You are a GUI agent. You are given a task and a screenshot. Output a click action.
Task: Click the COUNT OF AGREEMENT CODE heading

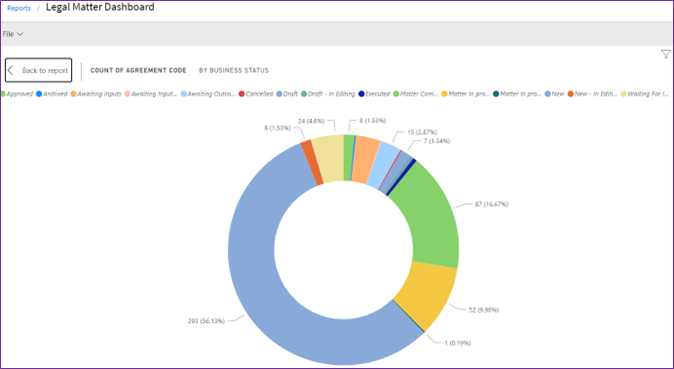pyautogui.click(x=138, y=70)
